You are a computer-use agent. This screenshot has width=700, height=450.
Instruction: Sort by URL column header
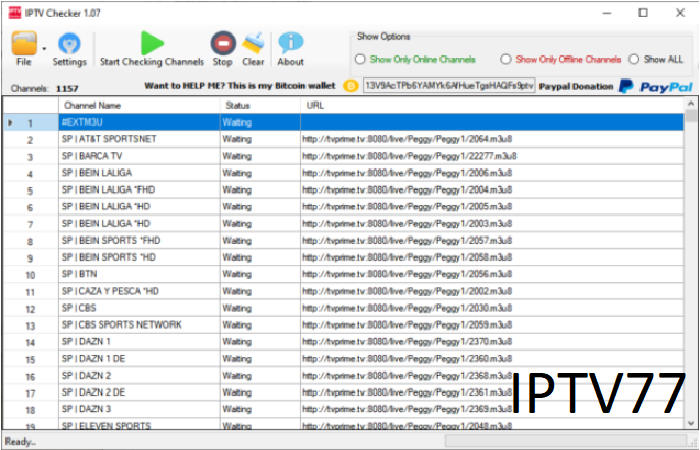(x=492, y=105)
